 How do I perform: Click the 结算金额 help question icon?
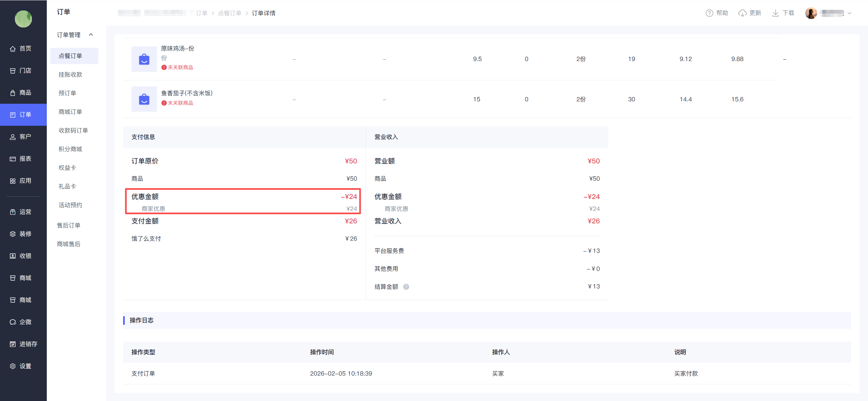[x=406, y=287]
